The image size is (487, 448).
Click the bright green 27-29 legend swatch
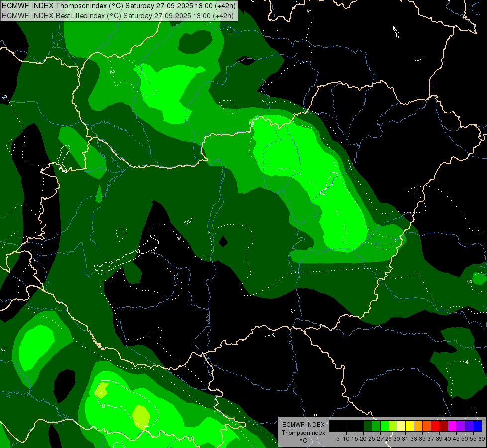click(385, 426)
